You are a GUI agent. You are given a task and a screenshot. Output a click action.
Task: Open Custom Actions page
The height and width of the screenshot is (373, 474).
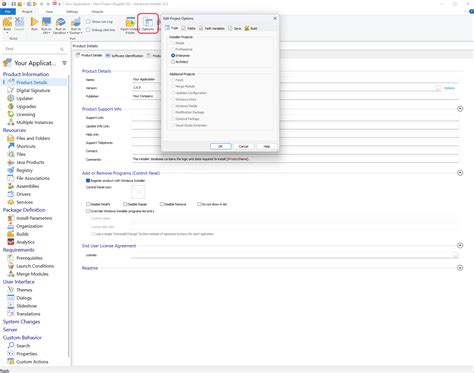point(32,362)
